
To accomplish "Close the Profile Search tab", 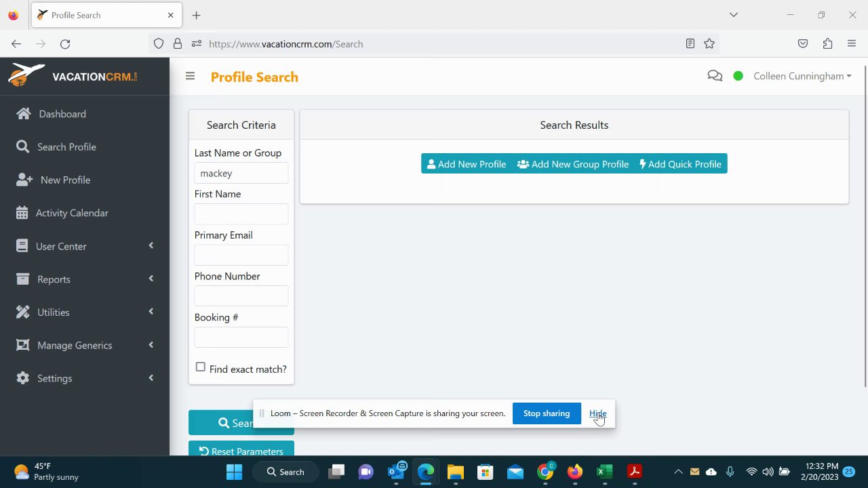I will (x=170, y=15).
